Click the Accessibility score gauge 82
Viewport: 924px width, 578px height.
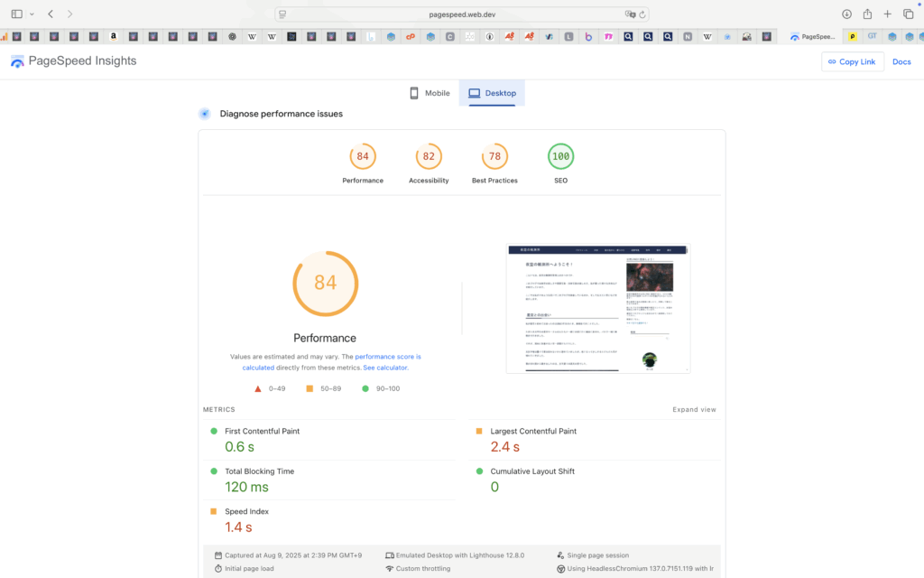point(429,156)
